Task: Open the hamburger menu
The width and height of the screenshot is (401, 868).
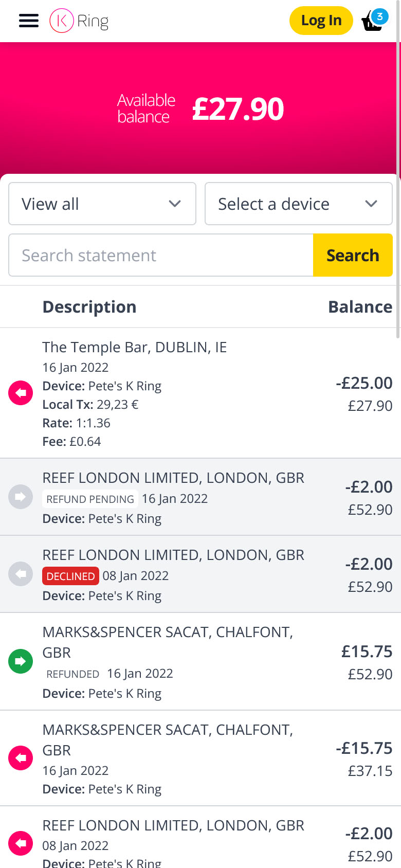Action: coord(29,21)
